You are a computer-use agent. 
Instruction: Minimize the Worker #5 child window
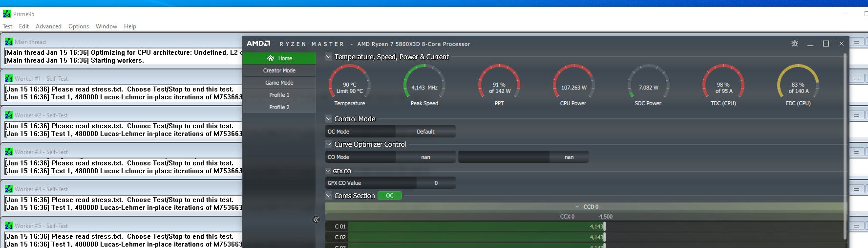(x=857, y=226)
